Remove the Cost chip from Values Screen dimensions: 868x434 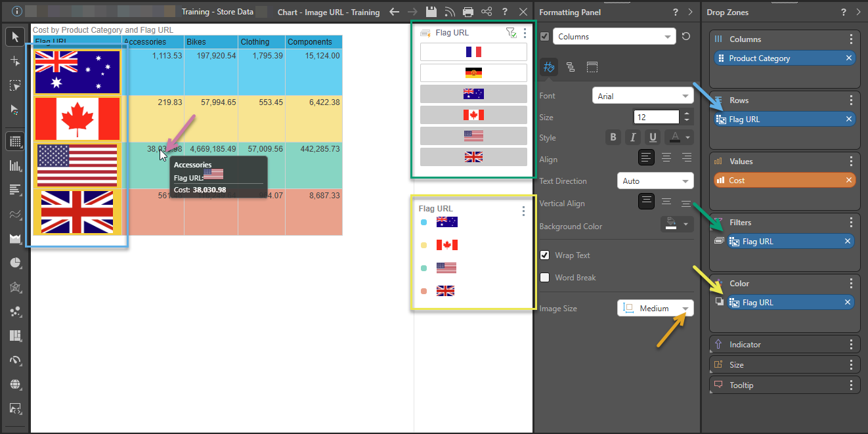click(849, 181)
